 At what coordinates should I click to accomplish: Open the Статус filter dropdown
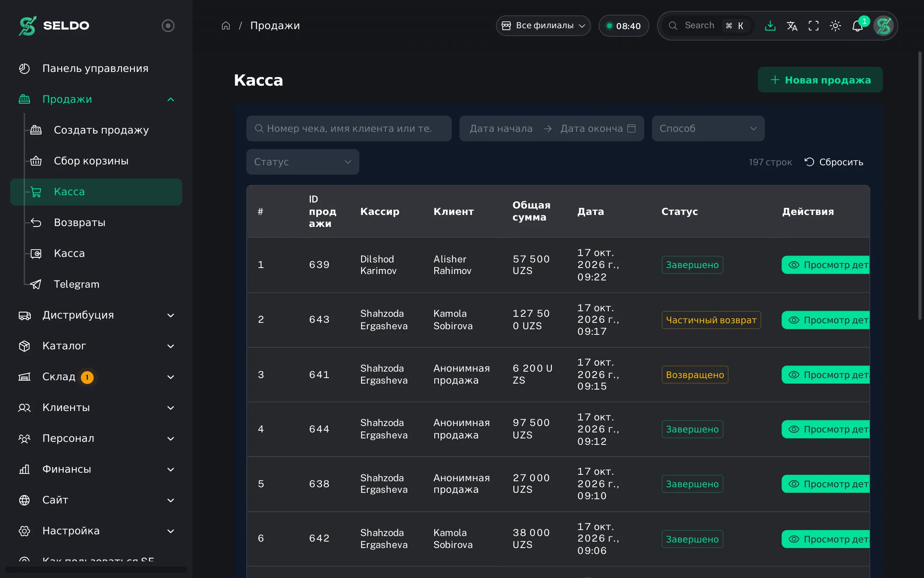302,162
